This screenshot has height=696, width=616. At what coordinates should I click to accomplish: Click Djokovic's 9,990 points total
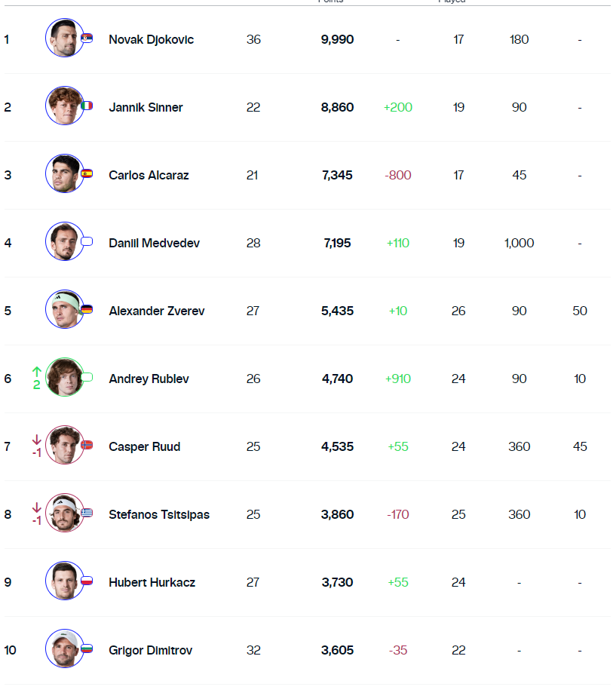tap(337, 39)
